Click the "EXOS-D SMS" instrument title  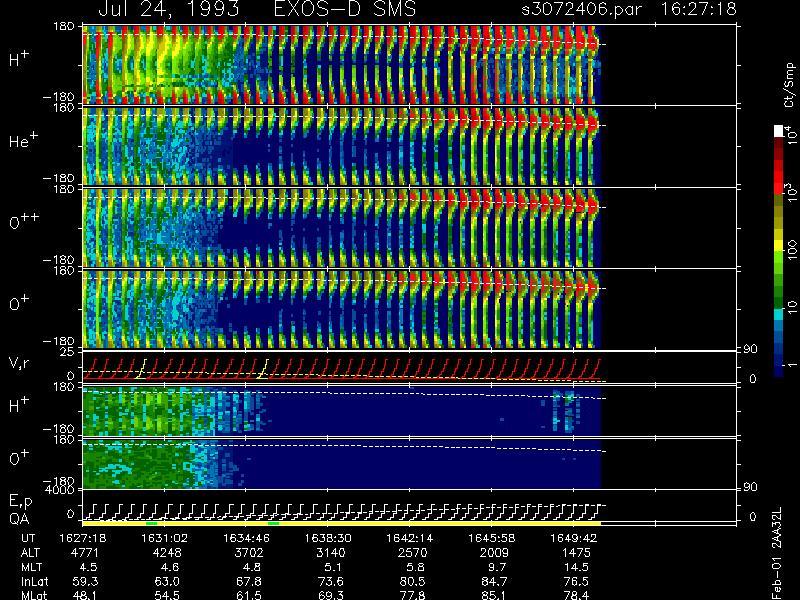345,9
